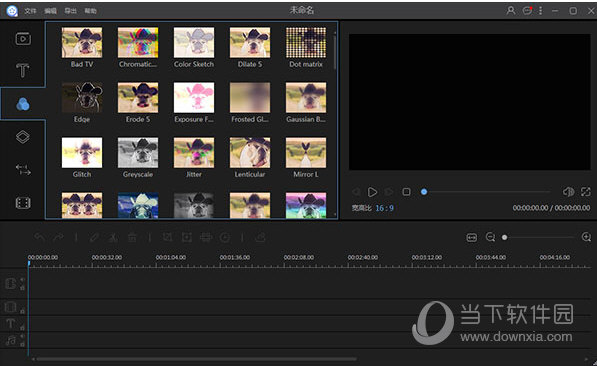This screenshot has width=597, height=366.
Task: Click the 00:01:04.00 timeline ruler mark
Action: pyautogui.click(x=171, y=257)
